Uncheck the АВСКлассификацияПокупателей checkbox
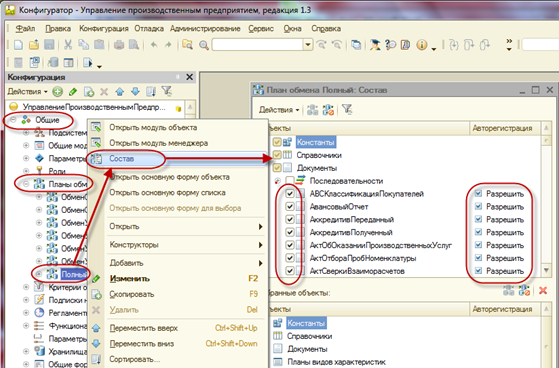Viewport: 559px width, 368px height. [x=290, y=194]
